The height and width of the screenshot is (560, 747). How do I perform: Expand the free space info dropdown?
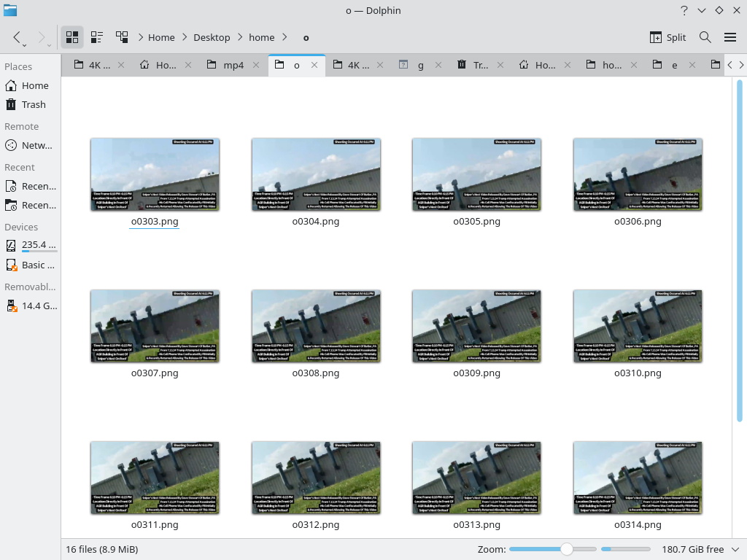(735, 549)
